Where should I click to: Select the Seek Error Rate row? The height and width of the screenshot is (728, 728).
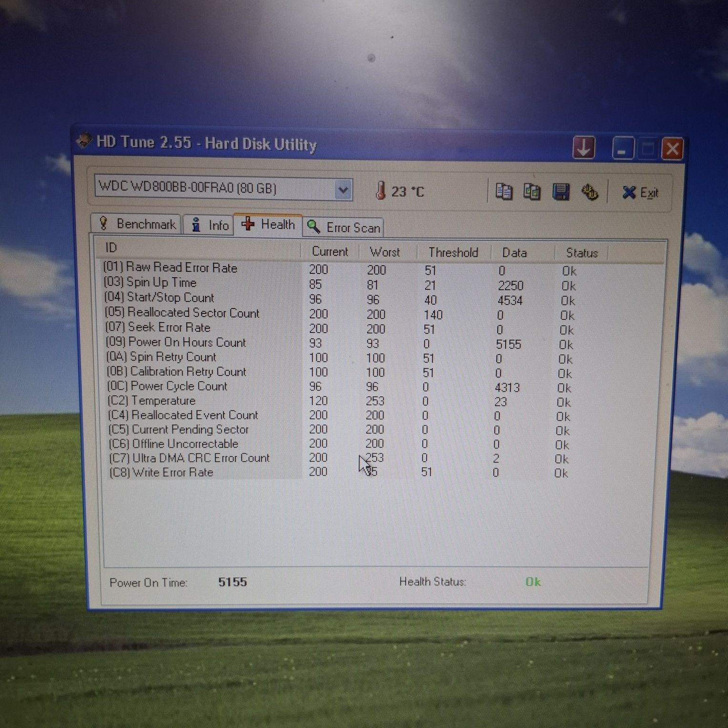coord(340,328)
